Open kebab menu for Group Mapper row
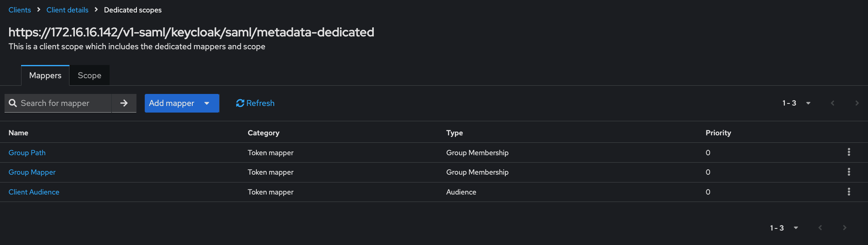The image size is (868, 245). pyautogui.click(x=849, y=172)
